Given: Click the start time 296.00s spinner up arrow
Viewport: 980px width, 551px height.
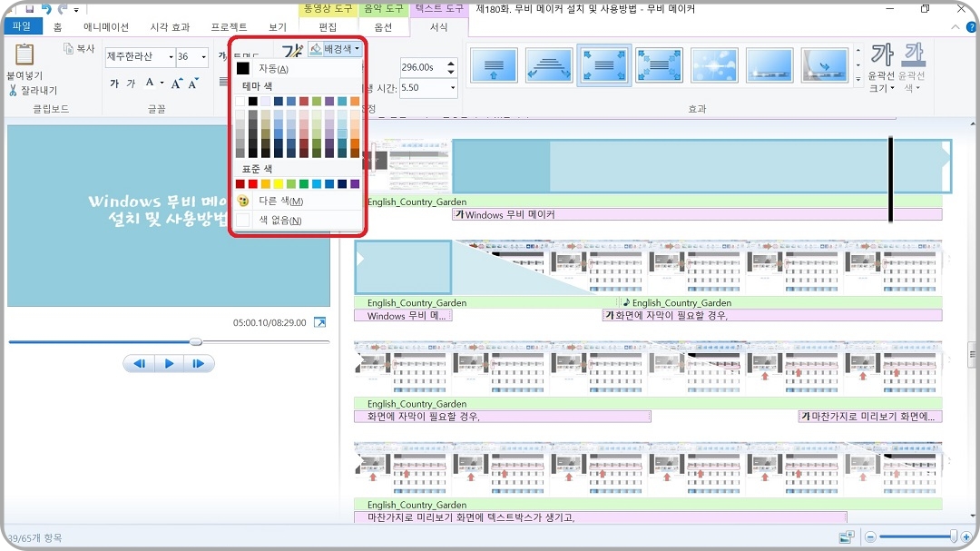Looking at the screenshot, I should [x=451, y=63].
